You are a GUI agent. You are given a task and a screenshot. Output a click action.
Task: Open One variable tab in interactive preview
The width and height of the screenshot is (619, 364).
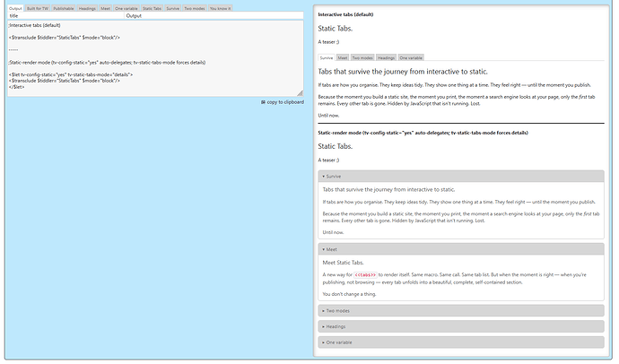pos(411,57)
